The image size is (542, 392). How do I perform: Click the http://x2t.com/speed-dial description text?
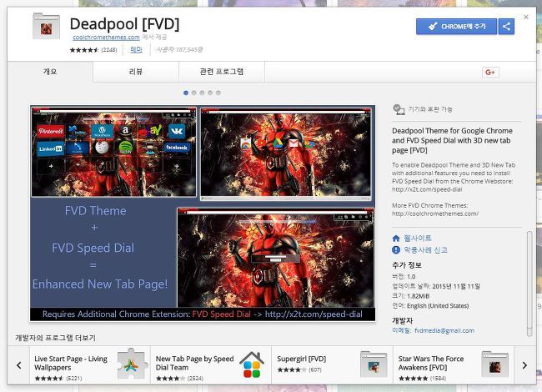427,189
